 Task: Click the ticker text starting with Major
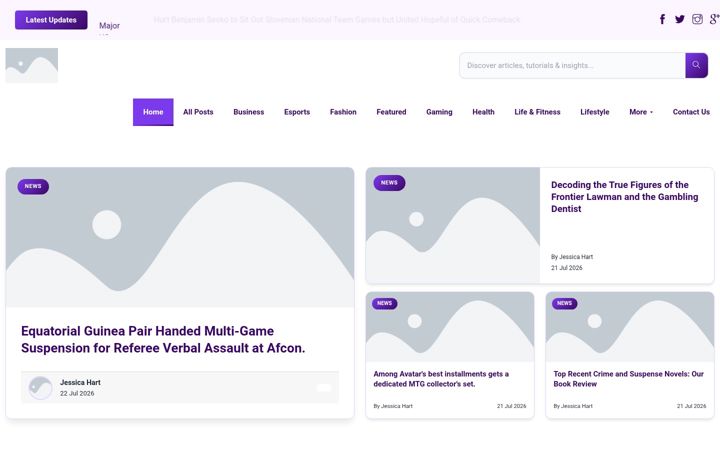(x=109, y=26)
